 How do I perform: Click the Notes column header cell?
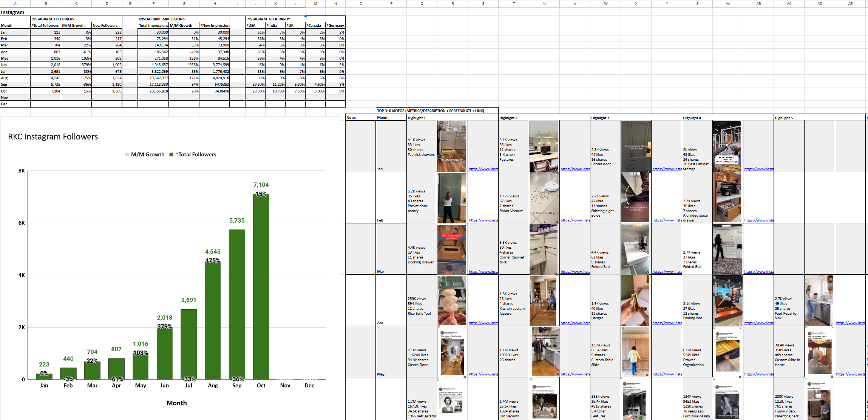point(360,118)
